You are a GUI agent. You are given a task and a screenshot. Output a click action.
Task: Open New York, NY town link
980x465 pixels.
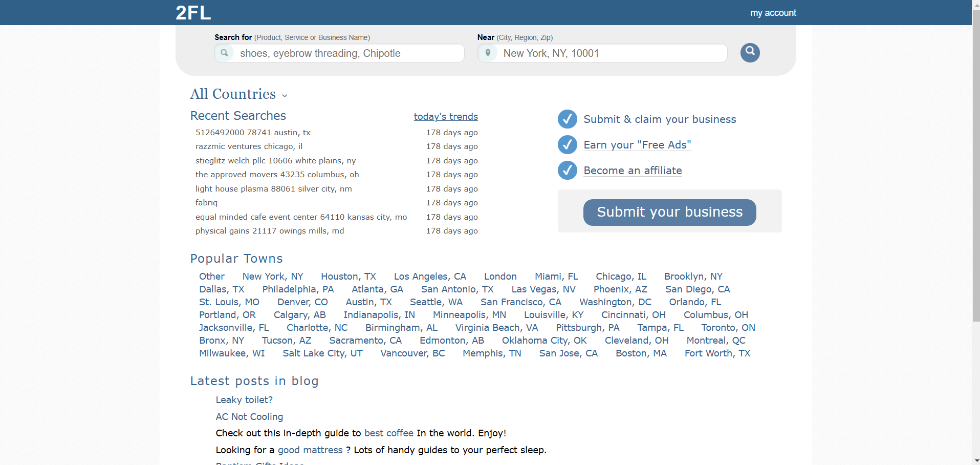click(273, 277)
